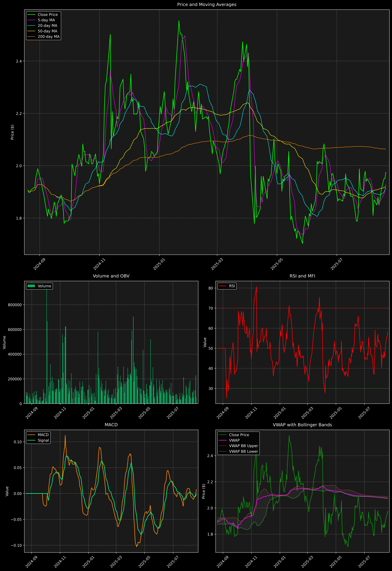Click the Price ($) axis label on main chart
The height and width of the screenshot is (571, 392).
pyautogui.click(x=12, y=132)
